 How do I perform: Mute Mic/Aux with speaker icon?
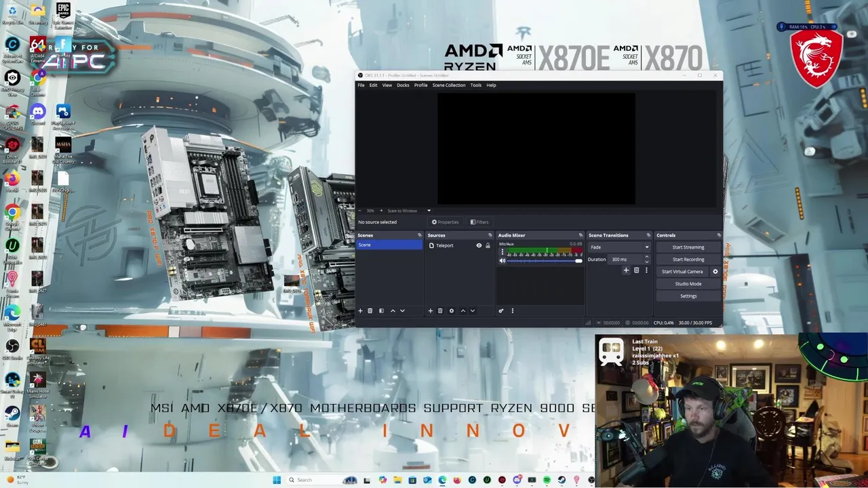502,261
